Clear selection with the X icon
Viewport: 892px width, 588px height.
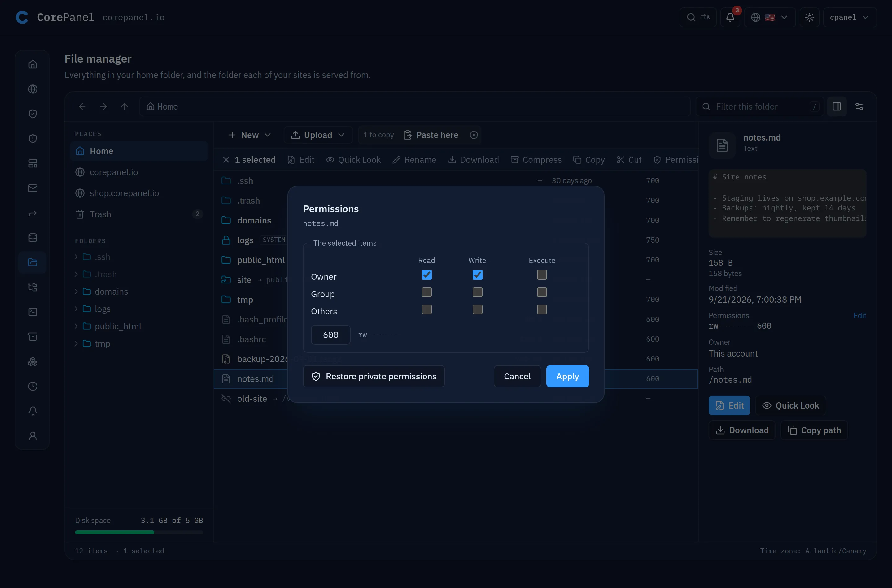tap(226, 160)
